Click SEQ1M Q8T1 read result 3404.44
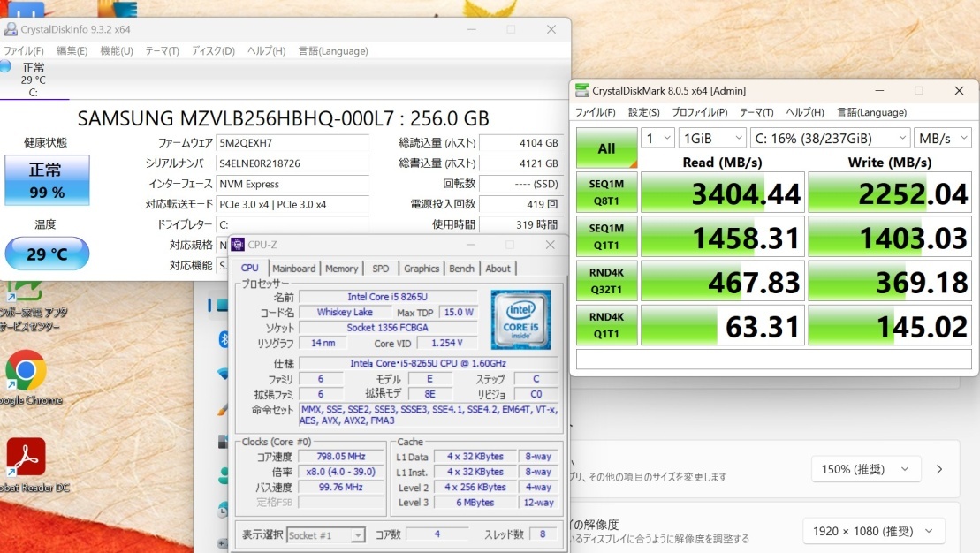This screenshot has width=980, height=553. [723, 193]
